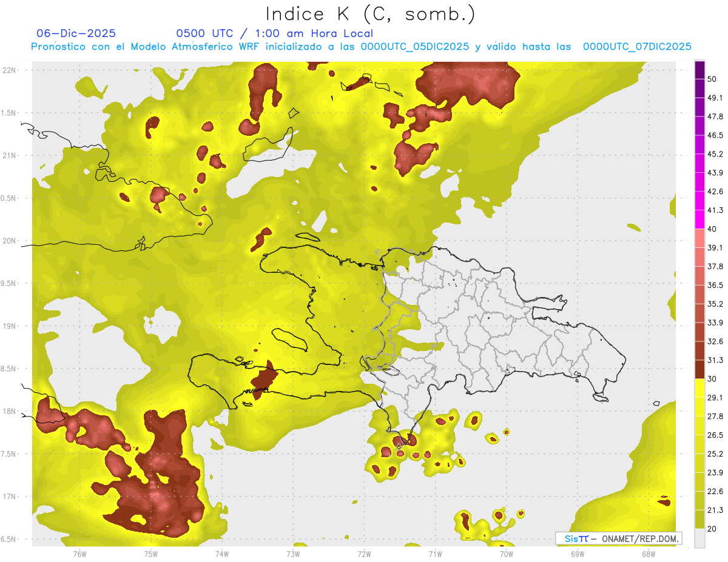Viewport: 728px width, 562px height.
Task: Click the colorbar value 39.1
Action: tap(715, 247)
